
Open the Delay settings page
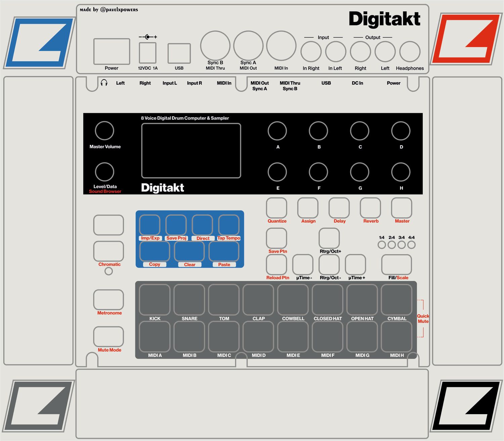click(x=339, y=208)
